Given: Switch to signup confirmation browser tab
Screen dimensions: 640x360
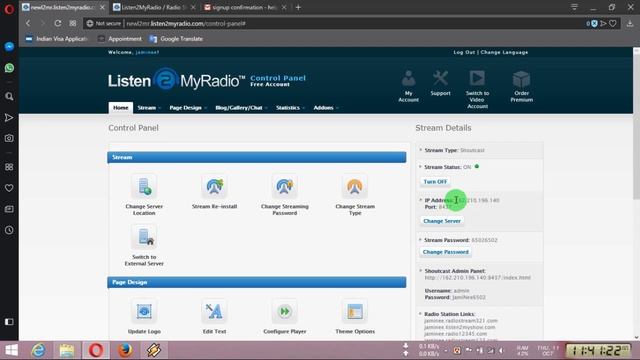Looking at the screenshot, I should point(245,7).
